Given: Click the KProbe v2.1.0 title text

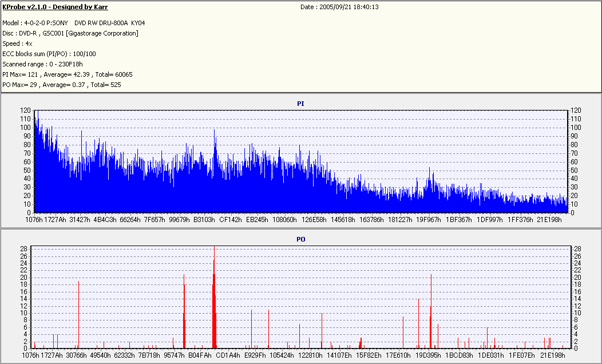Looking at the screenshot, I should click(55, 7).
